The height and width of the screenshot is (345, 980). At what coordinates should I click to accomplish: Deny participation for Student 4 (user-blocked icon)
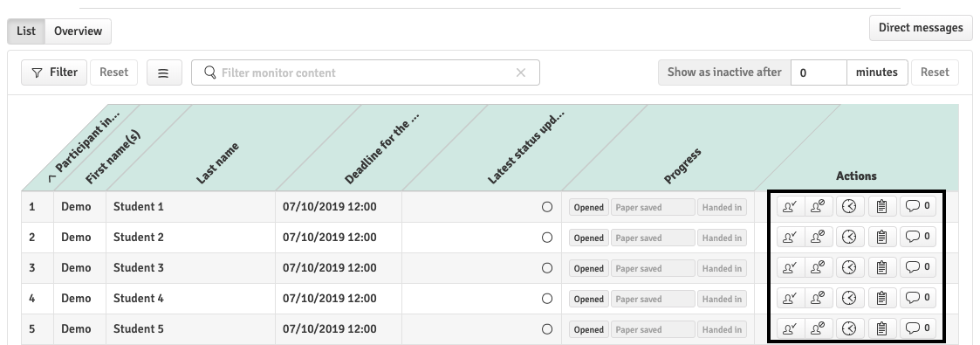click(819, 298)
